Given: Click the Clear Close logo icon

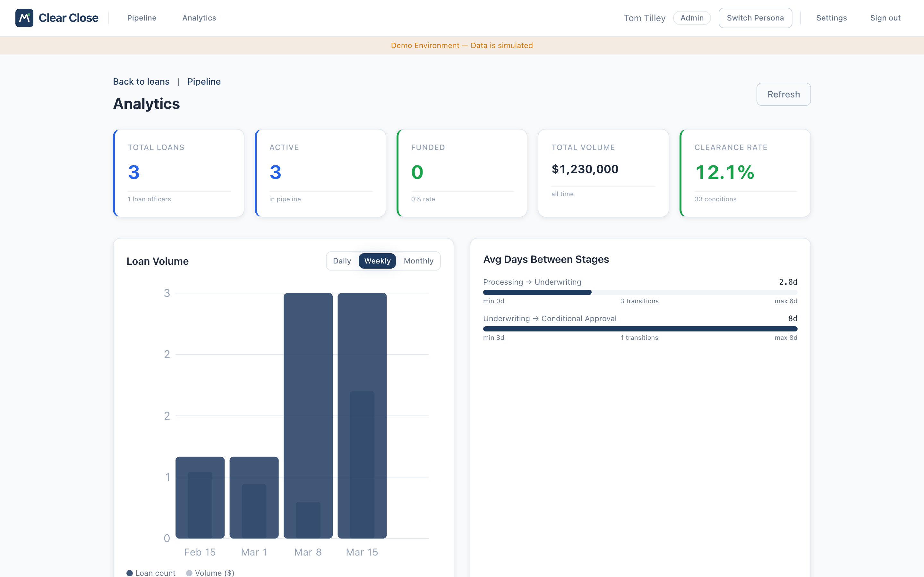Looking at the screenshot, I should 24,18.
